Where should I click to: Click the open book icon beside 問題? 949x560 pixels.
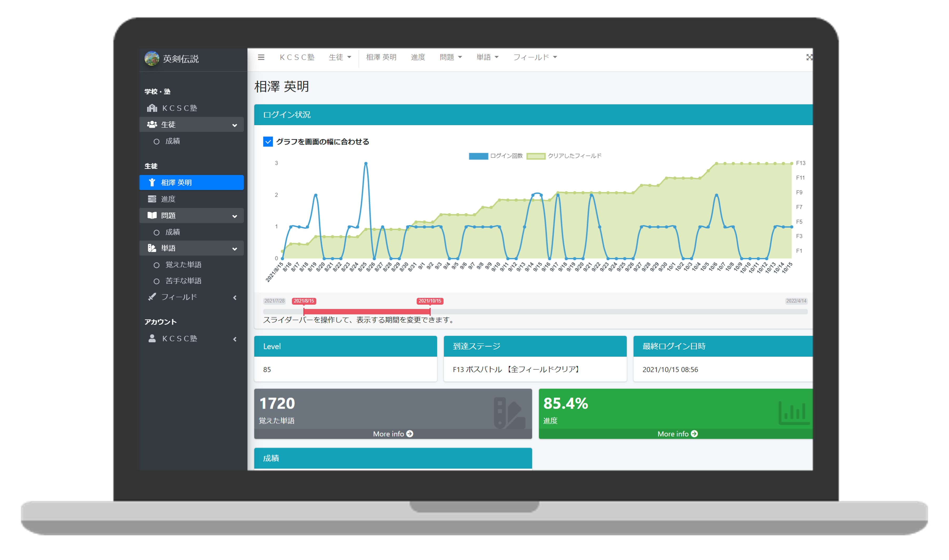152,216
